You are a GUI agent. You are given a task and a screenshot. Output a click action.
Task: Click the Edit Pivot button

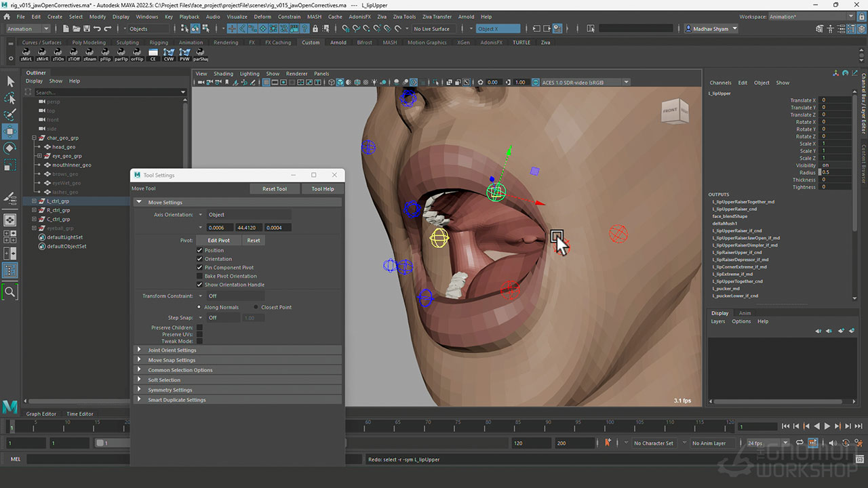point(218,241)
